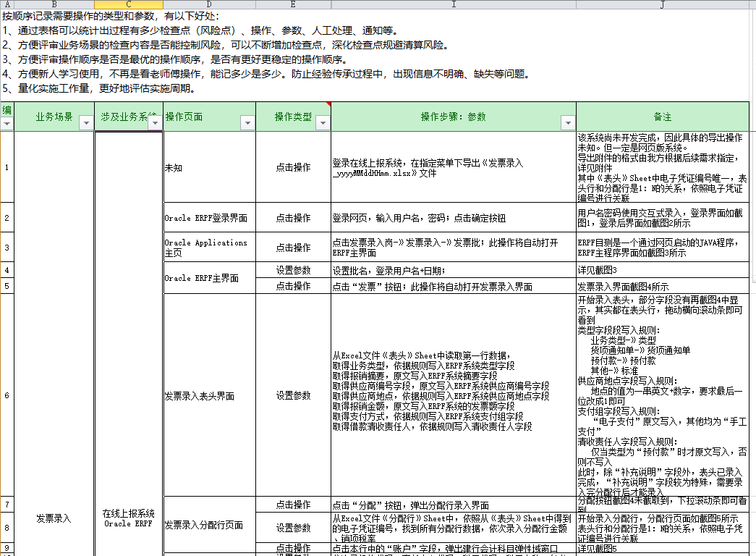756x556 pixels.
Task: Select the remark cell 详见截图3
Action: [x=663, y=270]
